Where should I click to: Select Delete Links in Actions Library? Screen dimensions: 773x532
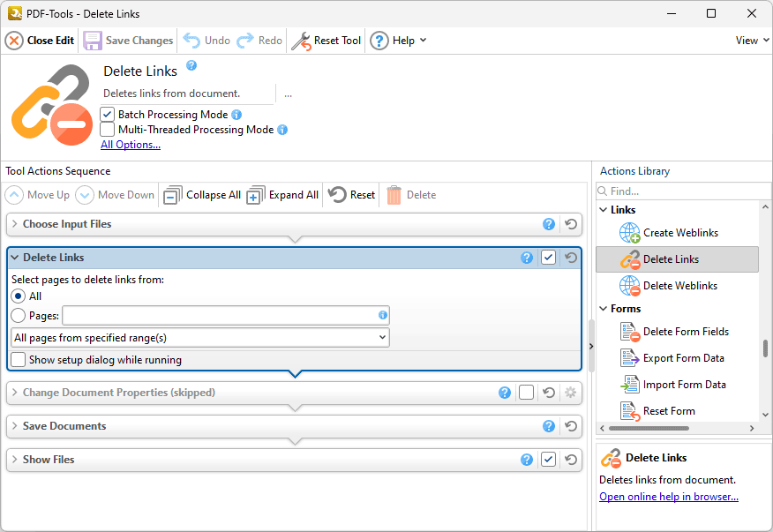(678, 259)
